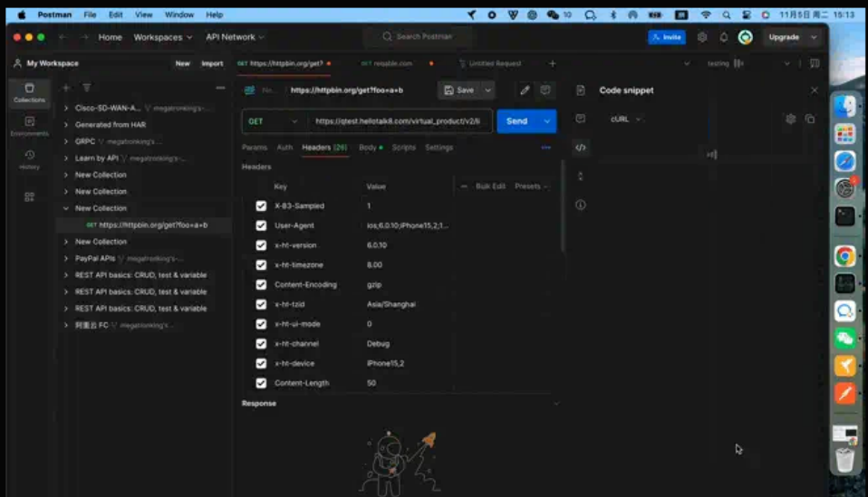Click the Invite button
This screenshot has height=497, width=868.
click(x=667, y=37)
